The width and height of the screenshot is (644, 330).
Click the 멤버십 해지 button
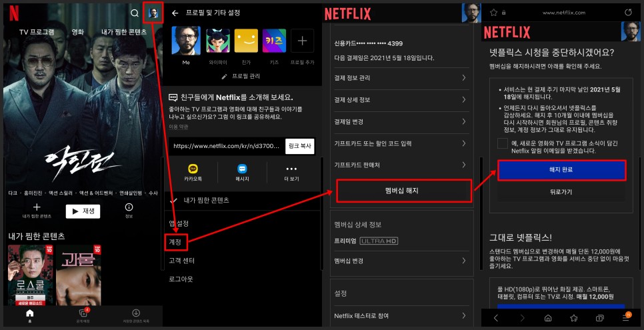pyautogui.click(x=404, y=191)
